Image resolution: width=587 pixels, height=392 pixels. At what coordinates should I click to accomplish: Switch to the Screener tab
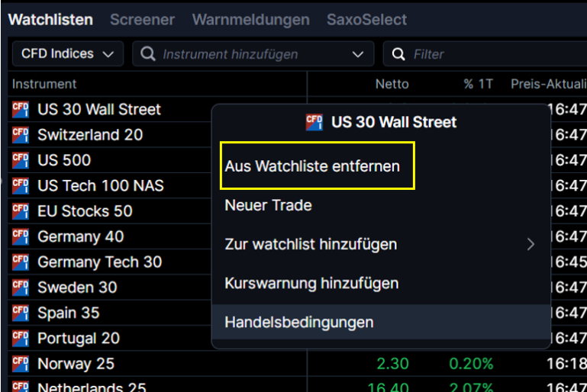[142, 20]
